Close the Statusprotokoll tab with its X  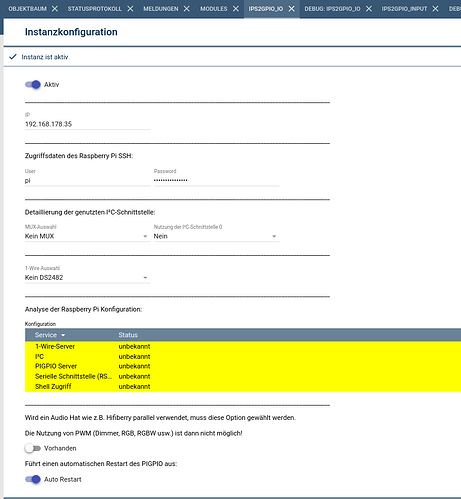130,9
